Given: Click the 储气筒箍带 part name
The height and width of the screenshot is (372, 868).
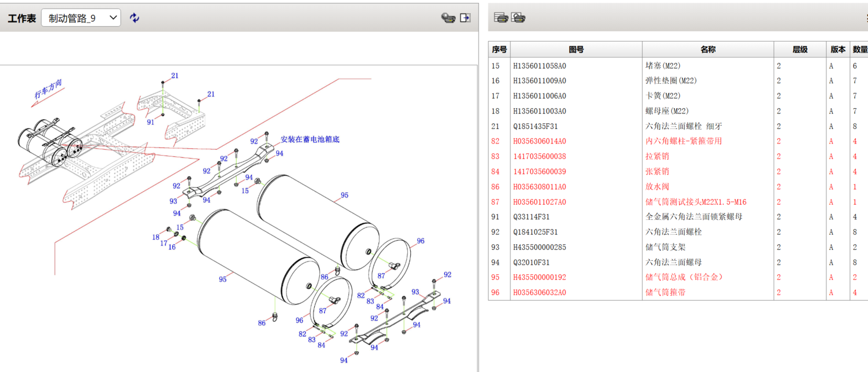Looking at the screenshot, I should (x=665, y=292).
